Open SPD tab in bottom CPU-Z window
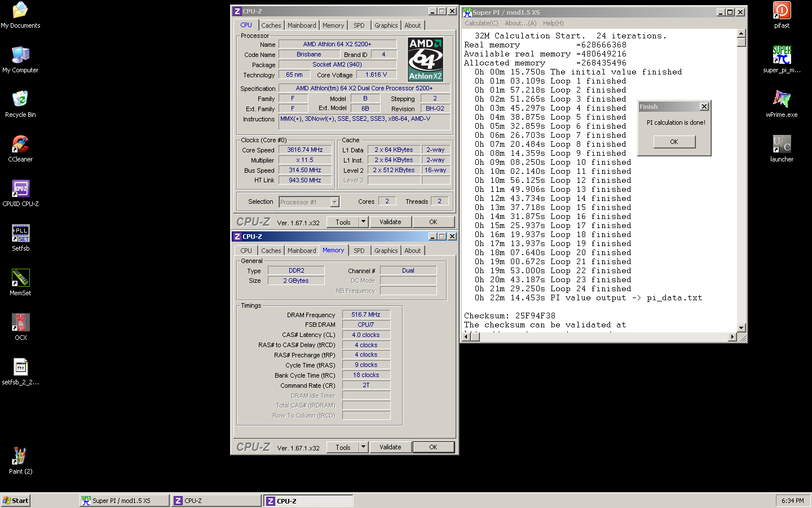Viewport: 812px width, 508px height. click(359, 251)
